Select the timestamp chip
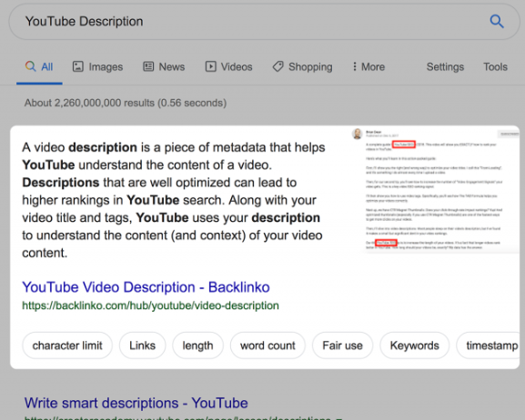 [x=489, y=345]
